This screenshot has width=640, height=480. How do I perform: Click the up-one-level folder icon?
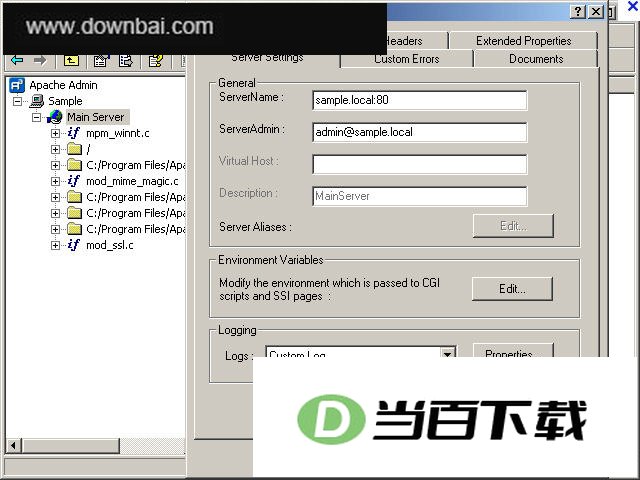tap(71, 61)
